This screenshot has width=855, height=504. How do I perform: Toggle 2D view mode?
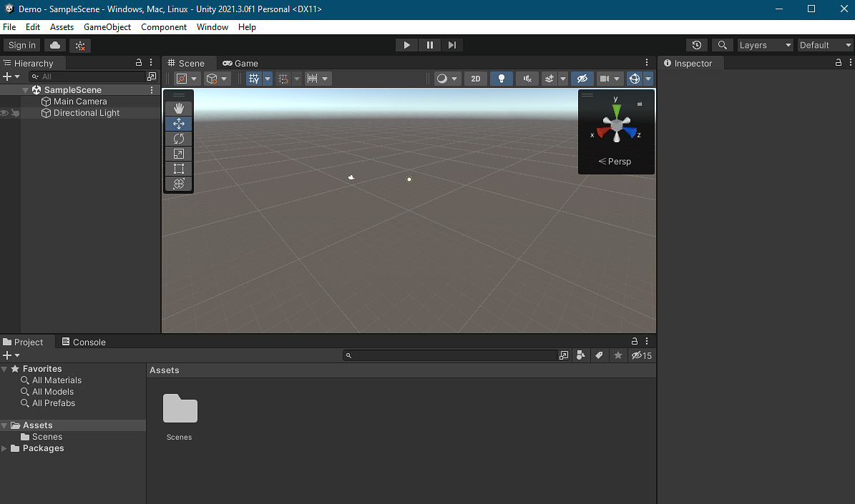point(476,79)
